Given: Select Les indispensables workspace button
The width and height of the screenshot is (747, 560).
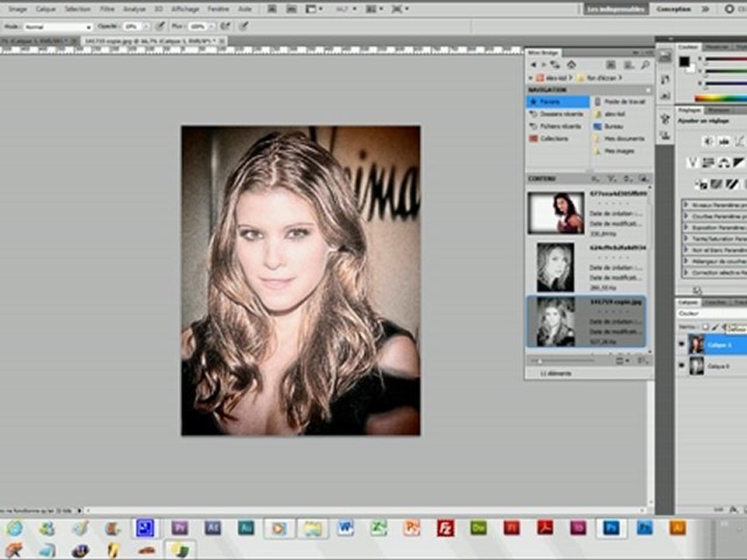Looking at the screenshot, I should 615,9.
